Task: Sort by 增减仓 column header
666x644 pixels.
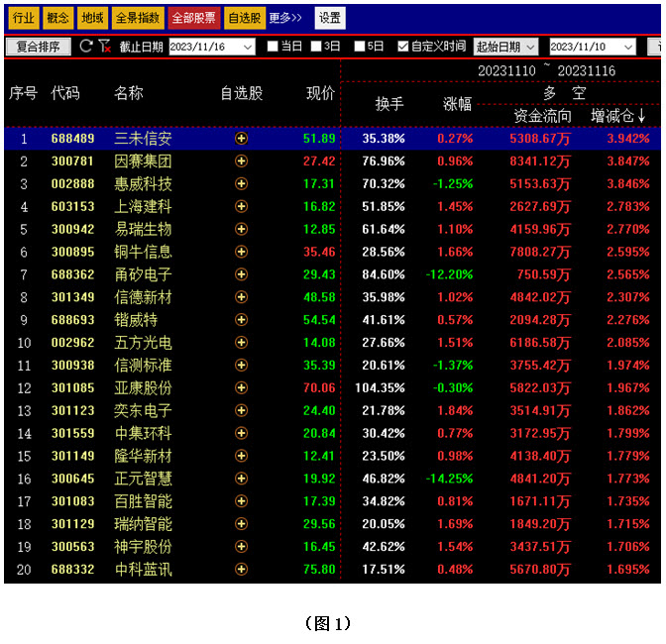Action: 618,116
